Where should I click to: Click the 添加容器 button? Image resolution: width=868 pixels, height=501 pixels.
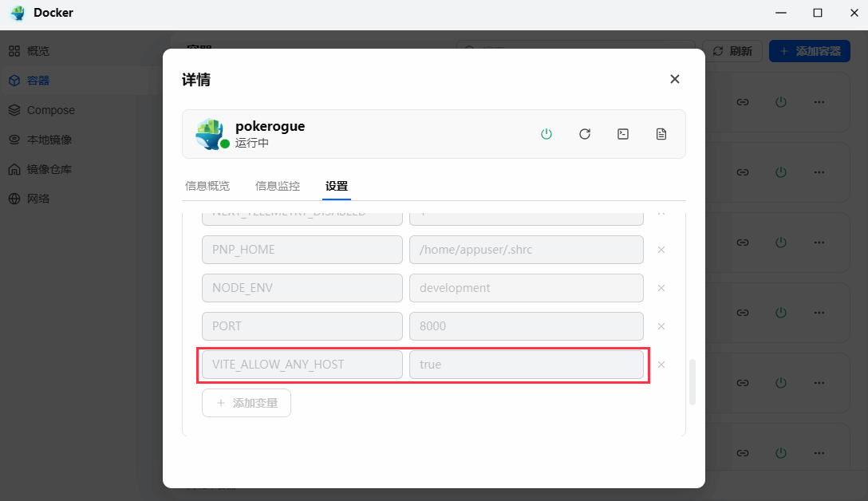click(809, 51)
